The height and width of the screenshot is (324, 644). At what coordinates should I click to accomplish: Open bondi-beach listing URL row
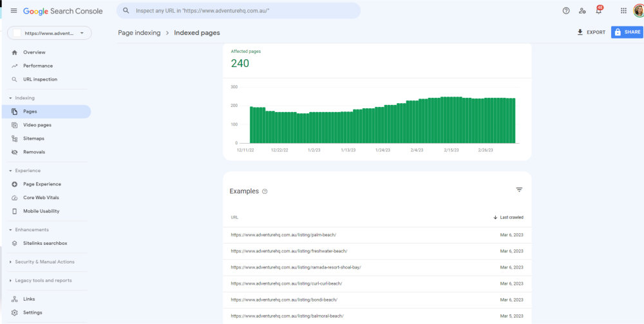(x=377, y=300)
